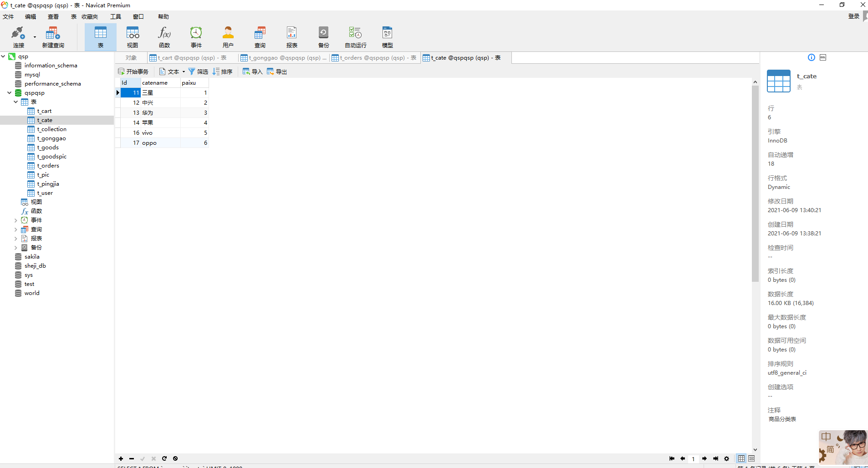Open the 文件 menu
The width and height of the screenshot is (868, 468).
coord(8,17)
